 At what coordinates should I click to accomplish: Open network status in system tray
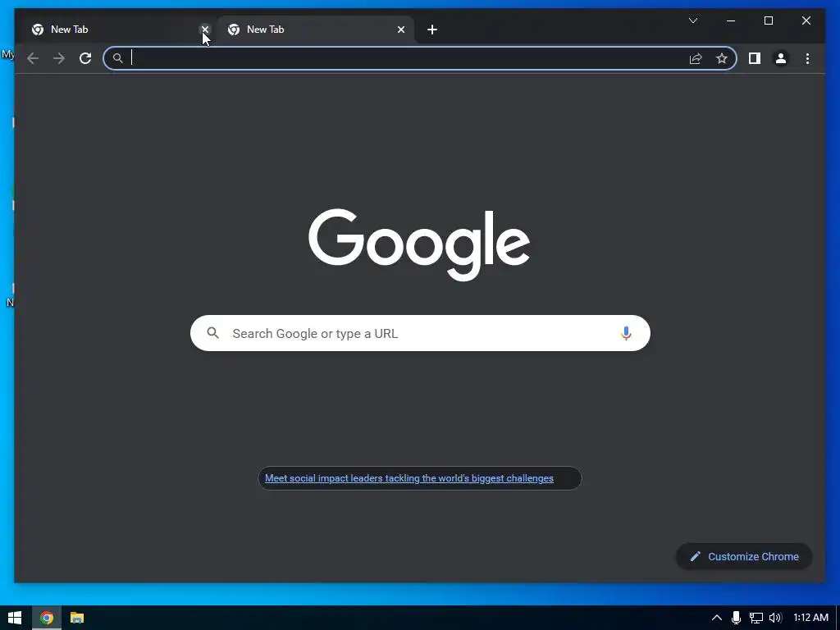coord(756,618)
